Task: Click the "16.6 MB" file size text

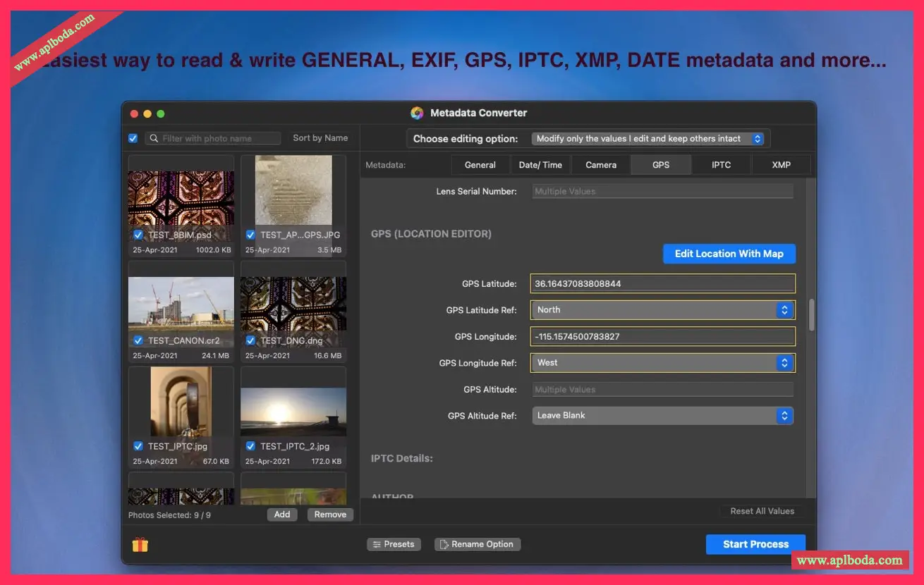Action: (328, 356)
